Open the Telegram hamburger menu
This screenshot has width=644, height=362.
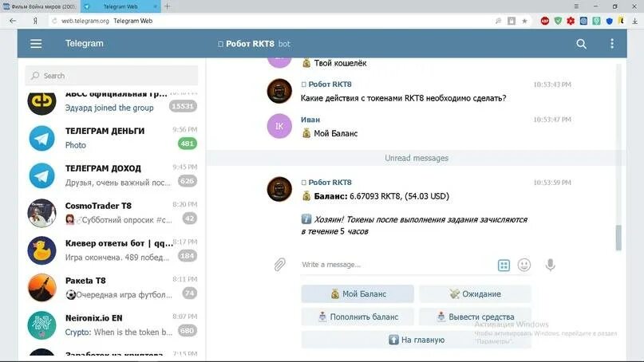click(36, 44)
